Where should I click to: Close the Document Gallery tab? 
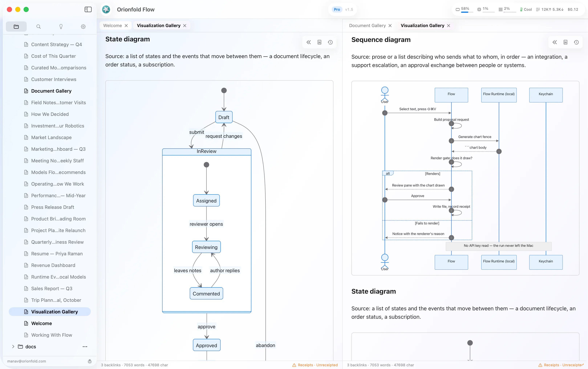point(390,26)
